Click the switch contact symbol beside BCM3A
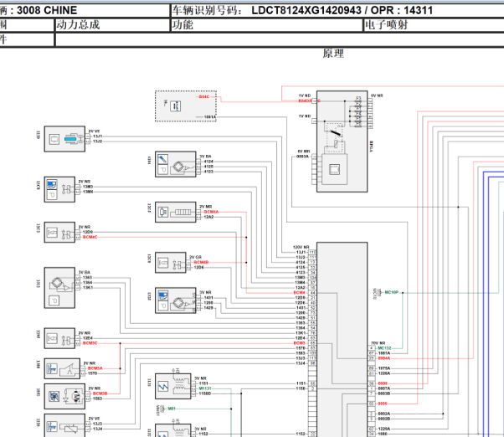 [x=69, y=369]
